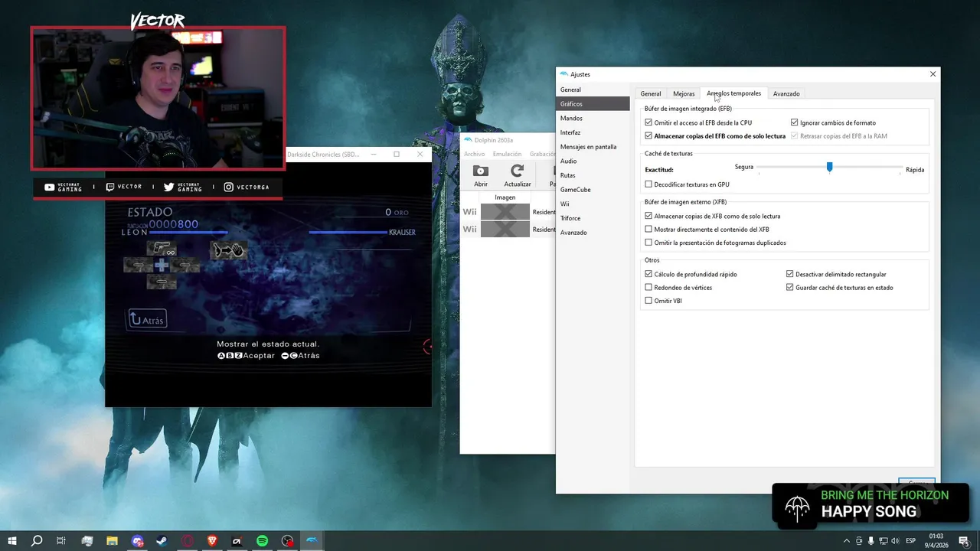Open the notification center icon
The height and width of the screenshot is (551, 980).
coord(965,541)
